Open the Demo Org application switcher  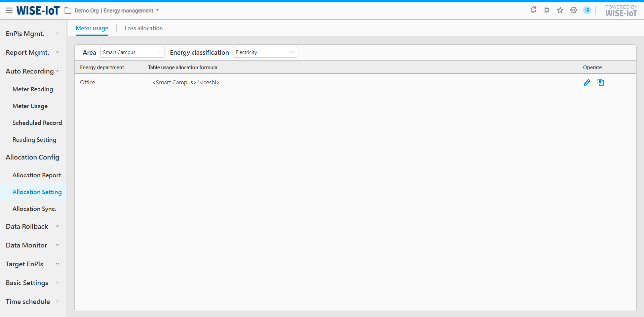pyautogui.click(x=114, y=11)
